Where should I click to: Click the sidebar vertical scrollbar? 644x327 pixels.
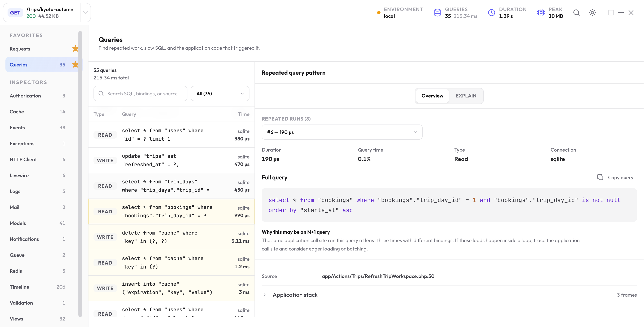[x=80, y=174]
